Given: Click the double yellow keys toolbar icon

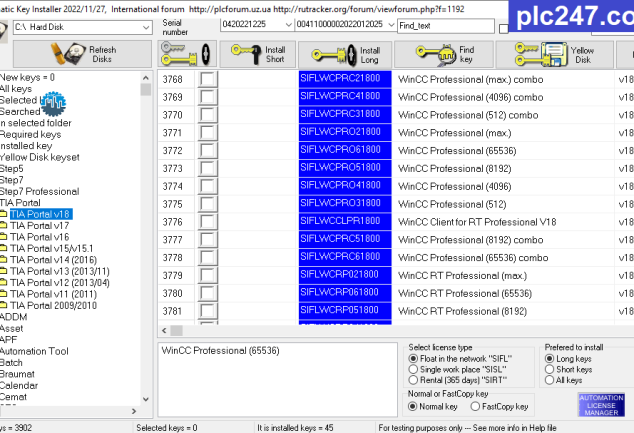Looking at the screenshot, I should pyautogui.click(x=187, y=54).
